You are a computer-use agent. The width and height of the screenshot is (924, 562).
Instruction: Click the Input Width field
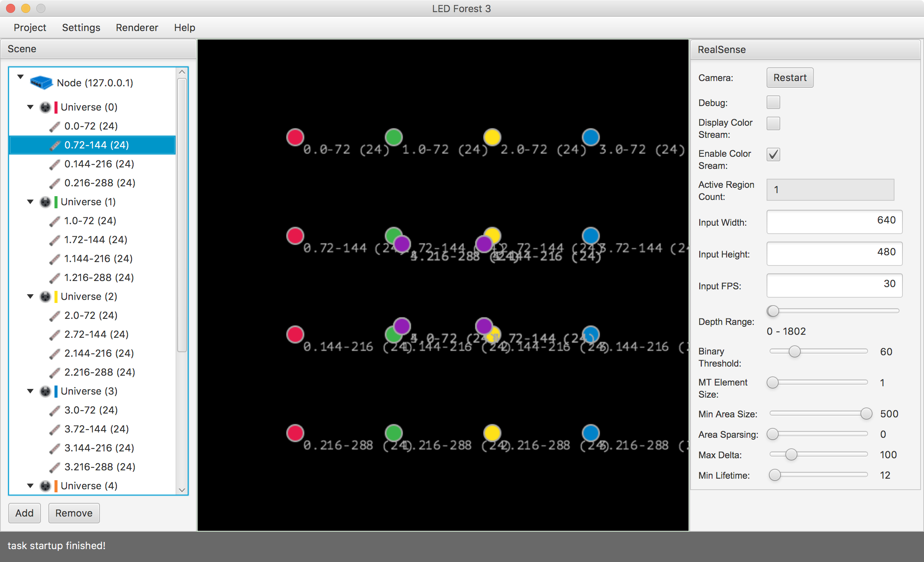coord(834,222)
